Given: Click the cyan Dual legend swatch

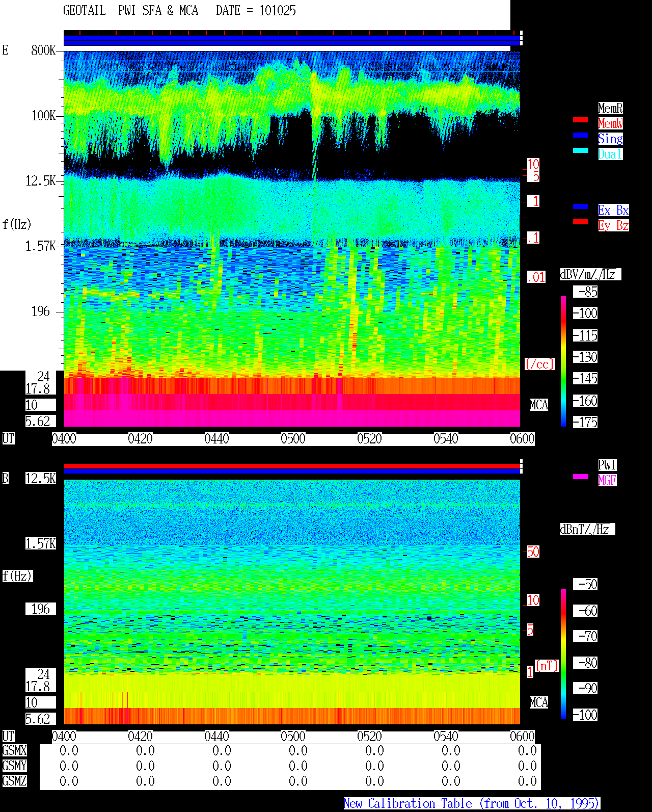Looking at the screenshot, I should 581,150.
